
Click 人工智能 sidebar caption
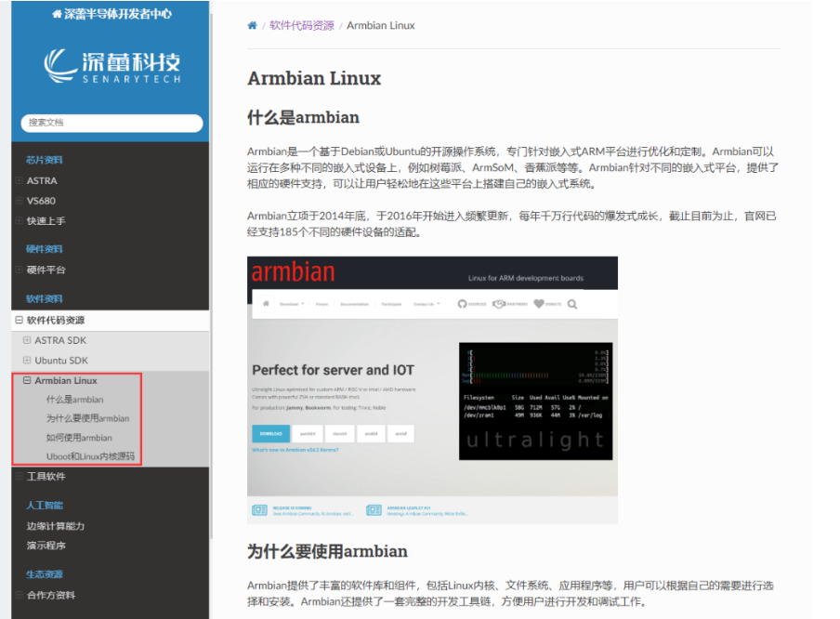(45, 505)
